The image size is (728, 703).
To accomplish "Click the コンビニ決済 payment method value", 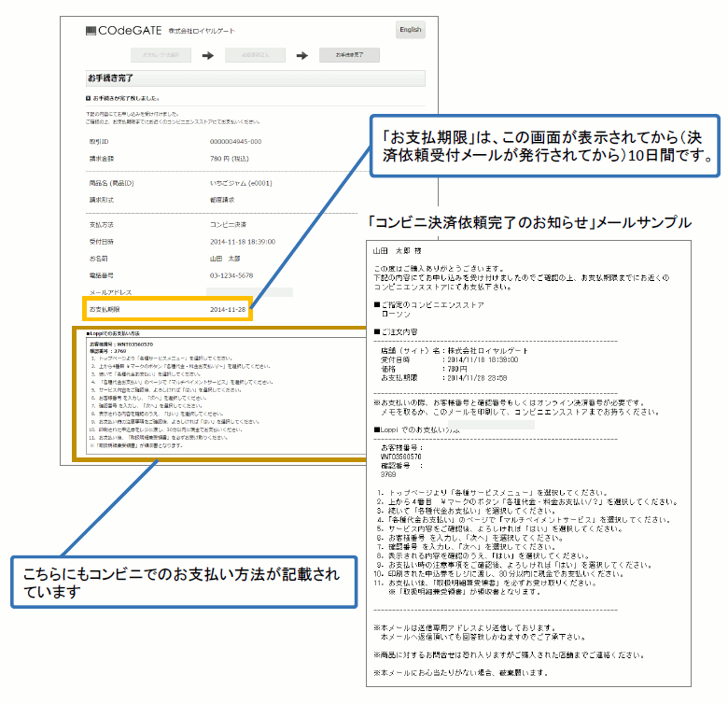I will 230,224.
